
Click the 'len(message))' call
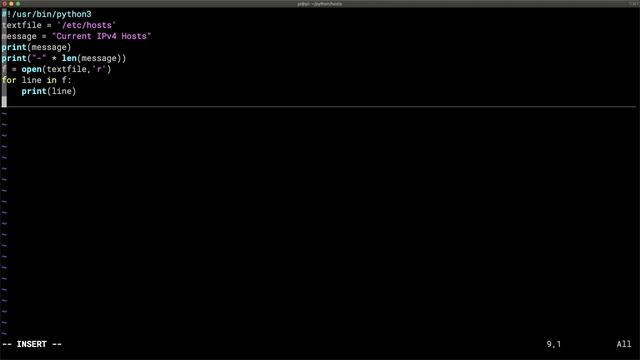click(x=94, y=58)
